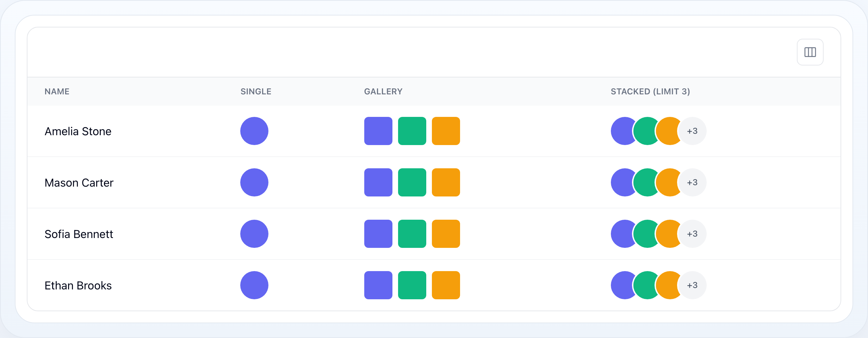Viewport: 868px width, 338px height.
Task: Select Sofia Bennett's purple gallery square
Action: tap(378, 234)
